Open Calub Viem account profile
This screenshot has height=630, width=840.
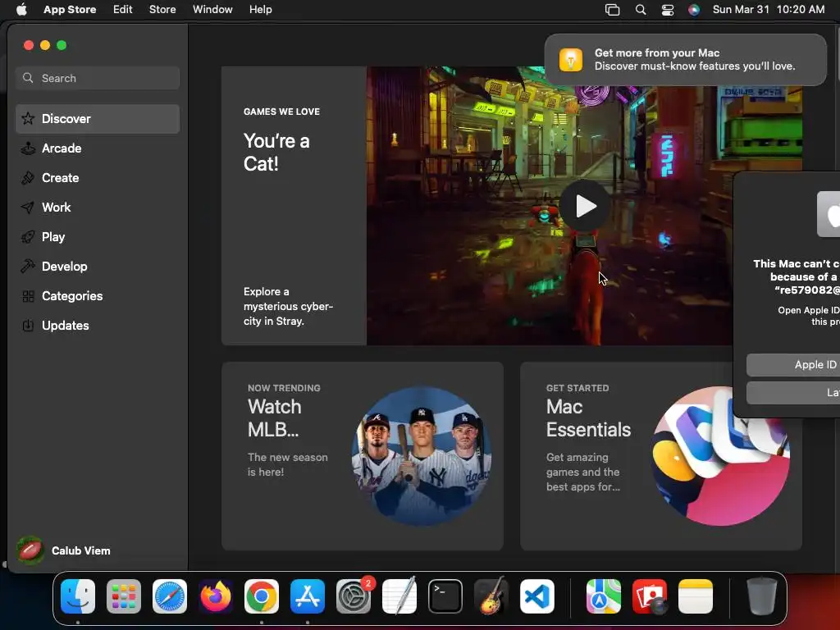click(x=63, y=550)
